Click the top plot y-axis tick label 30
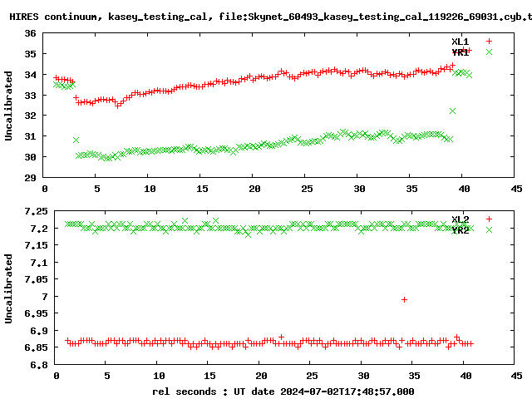The image size is (532, 399). 30,157
